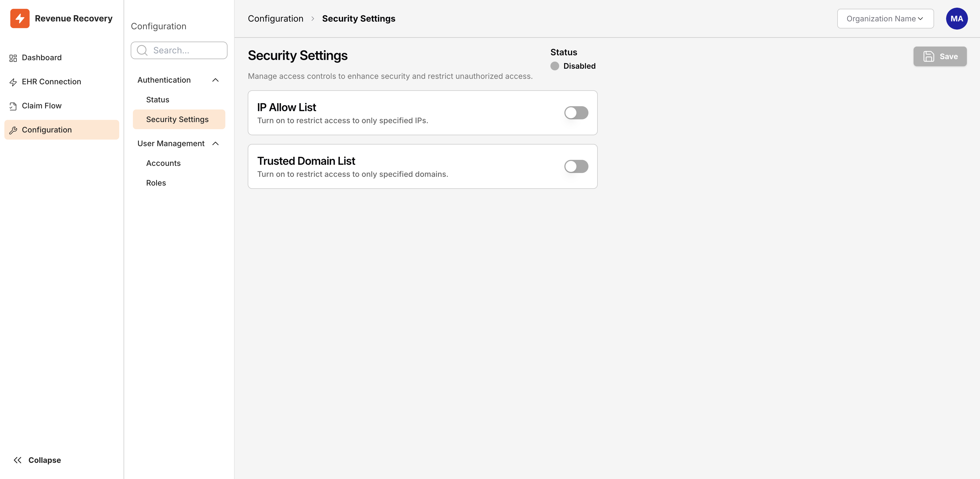This screenshot has width=980, height=479.
Task: Click the save disk icon on Save button
Action: 929,56
